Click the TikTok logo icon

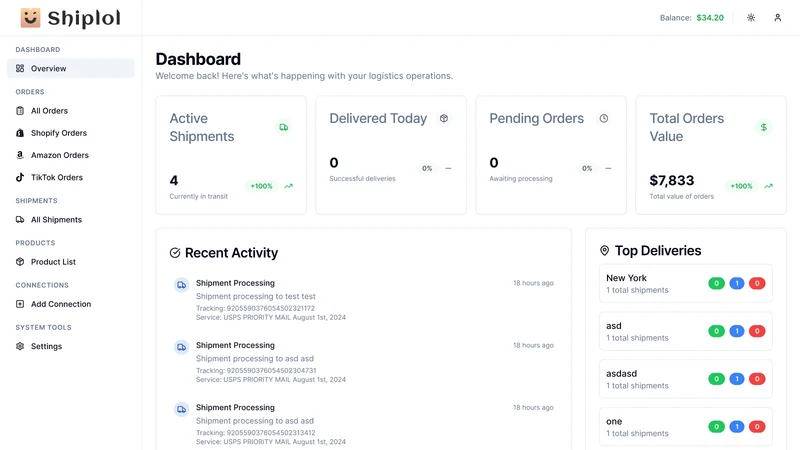(x=20, y=177)
